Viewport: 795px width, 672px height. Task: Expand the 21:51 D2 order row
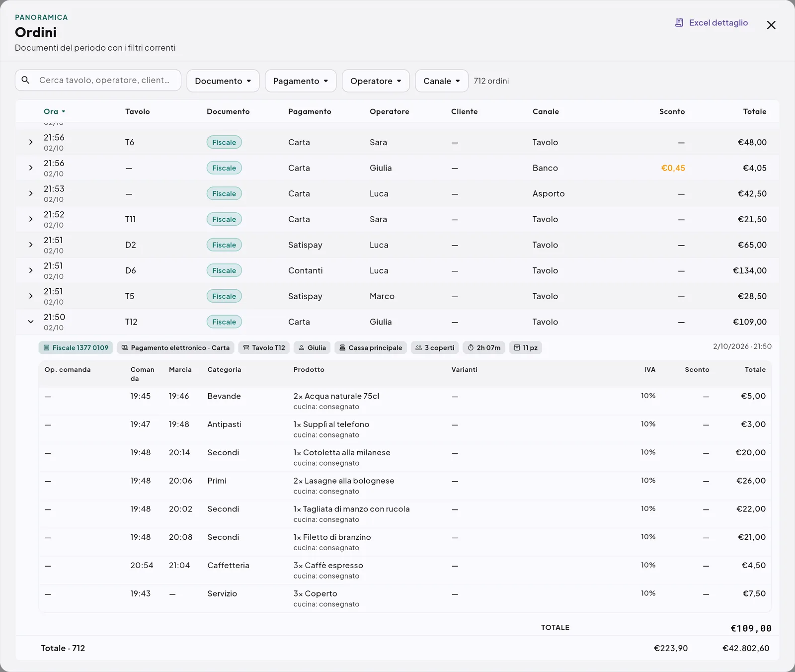point(31,245)
